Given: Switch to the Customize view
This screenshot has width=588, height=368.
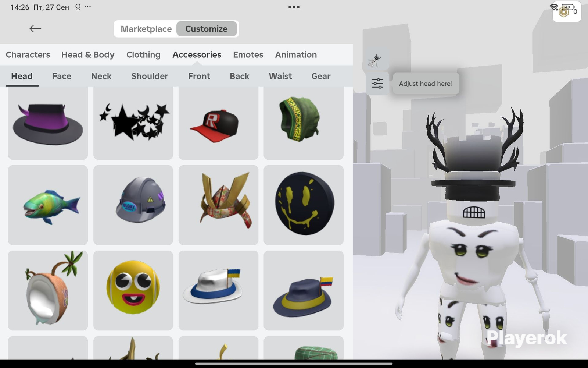Looking at the screenshot, I should (x=207, y=29).
